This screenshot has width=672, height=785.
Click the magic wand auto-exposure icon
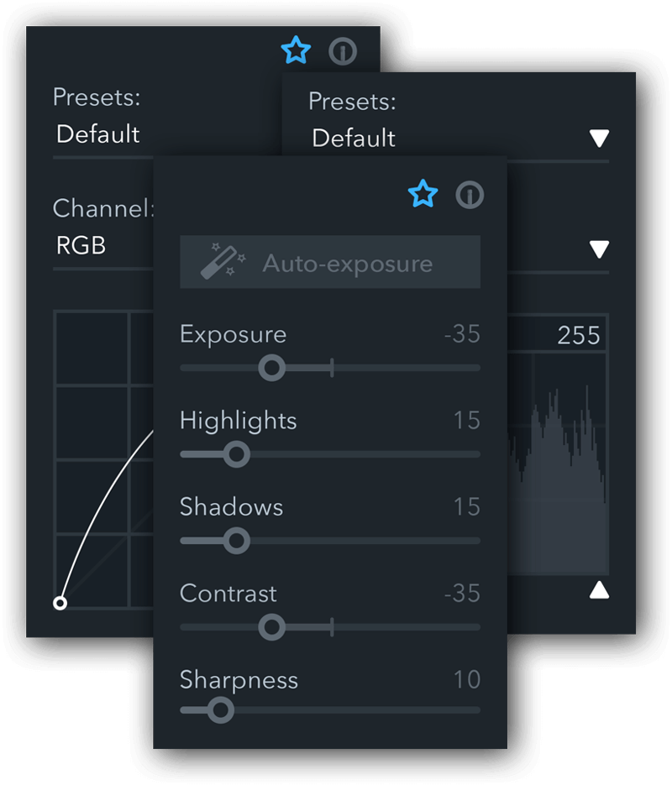pos(223,261)
